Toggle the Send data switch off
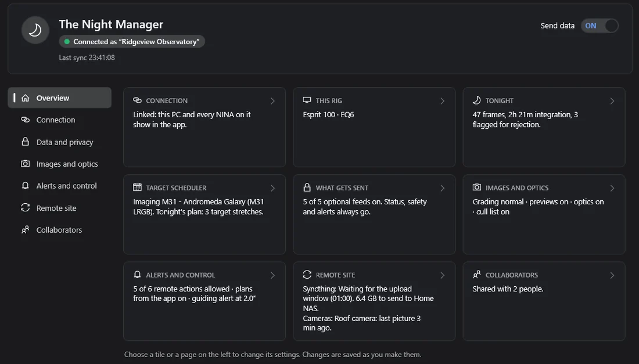Screen dimensions: 639x364 pos(599,26)
